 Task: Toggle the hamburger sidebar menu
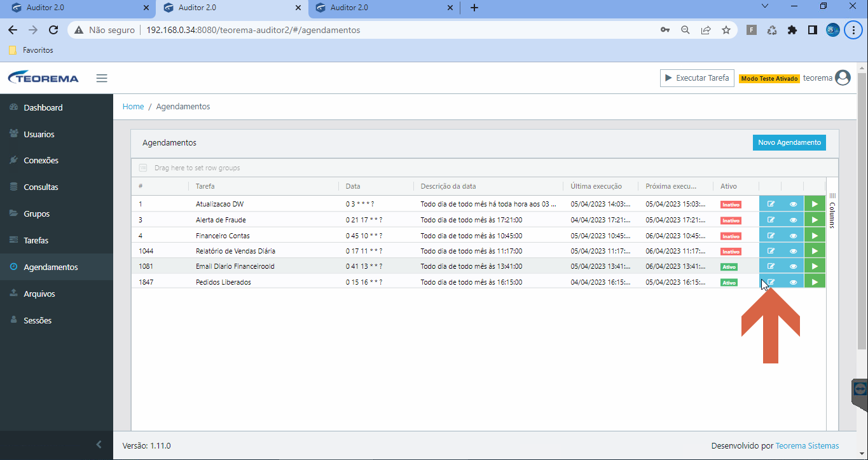click(102, 78)
